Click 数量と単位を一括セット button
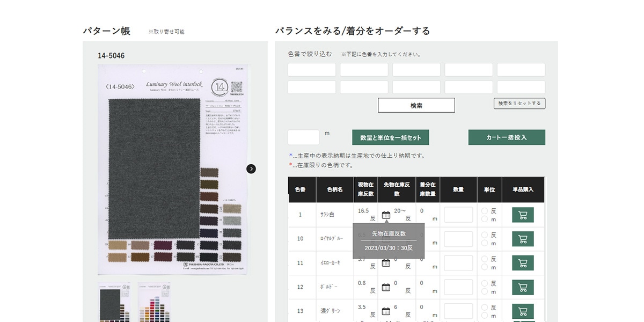 tap(391, 137)
